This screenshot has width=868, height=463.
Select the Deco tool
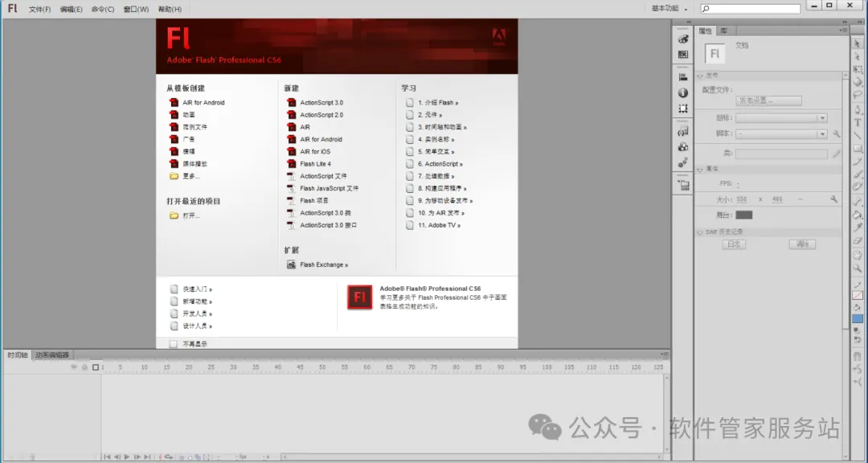[858, 186]
